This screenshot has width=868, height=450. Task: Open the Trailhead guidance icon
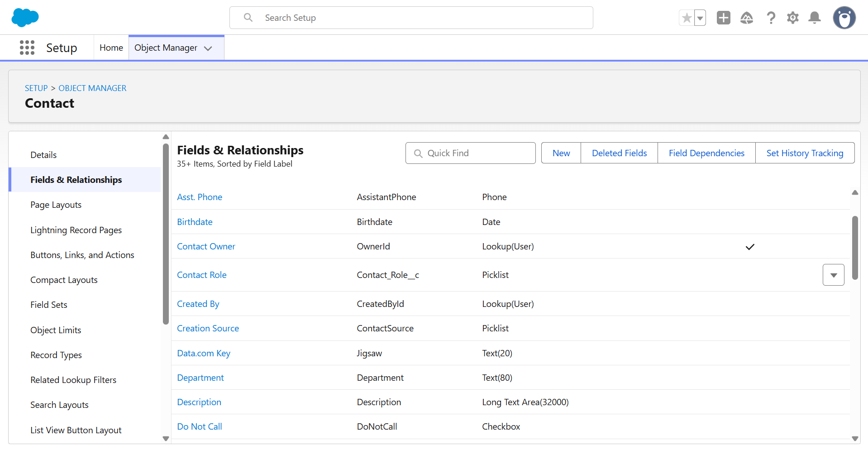pyautogui.click(x=747, y=18)
